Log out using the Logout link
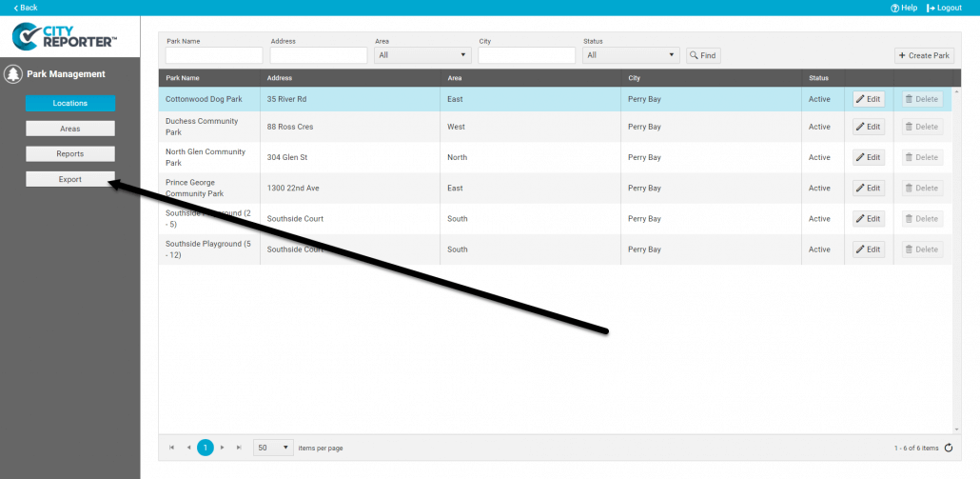Image resolution: width=980 pixels, height=479 pixels. click(944, 8)
